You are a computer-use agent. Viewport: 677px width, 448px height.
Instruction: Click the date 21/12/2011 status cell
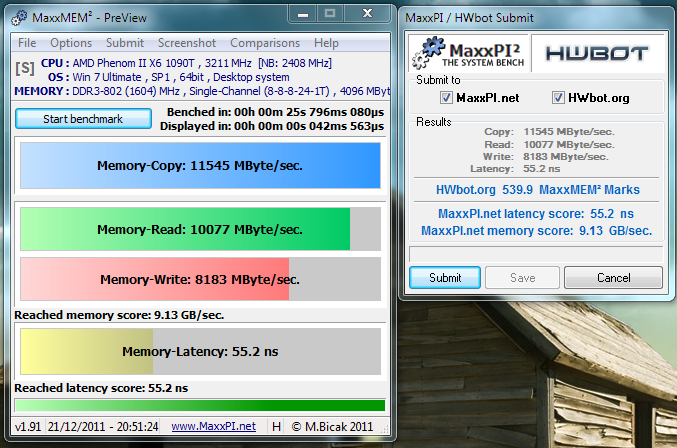(103, 426)
